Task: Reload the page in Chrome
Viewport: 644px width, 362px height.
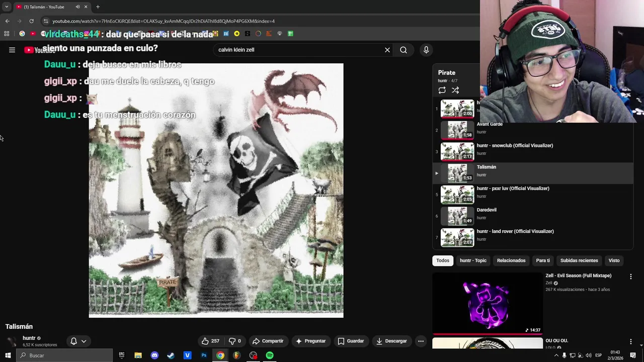Action: point(31,21)
